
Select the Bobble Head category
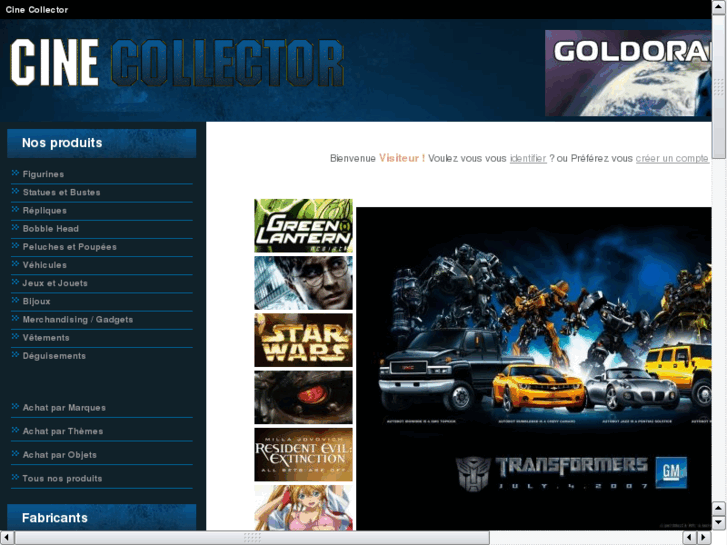[51, 229]
